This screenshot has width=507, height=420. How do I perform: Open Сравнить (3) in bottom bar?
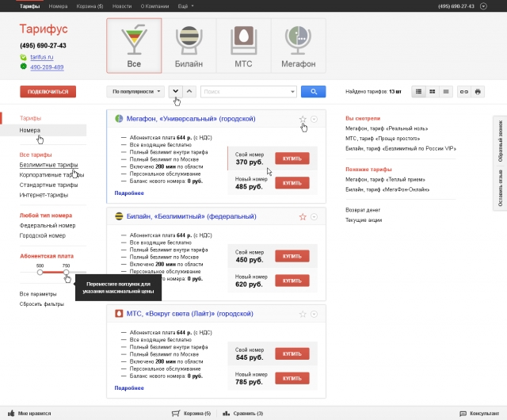[x=243, y=414]
